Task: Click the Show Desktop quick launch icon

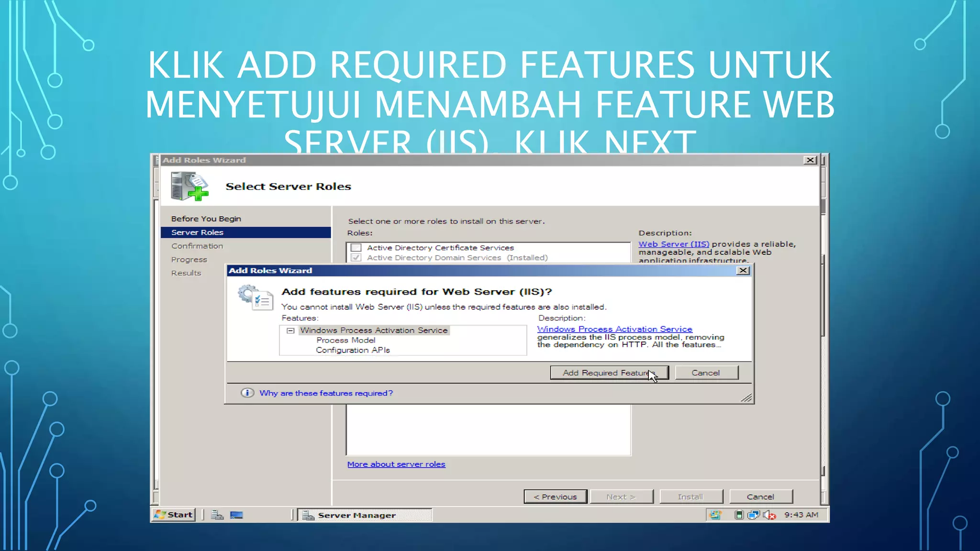Action: coord(237,515)
